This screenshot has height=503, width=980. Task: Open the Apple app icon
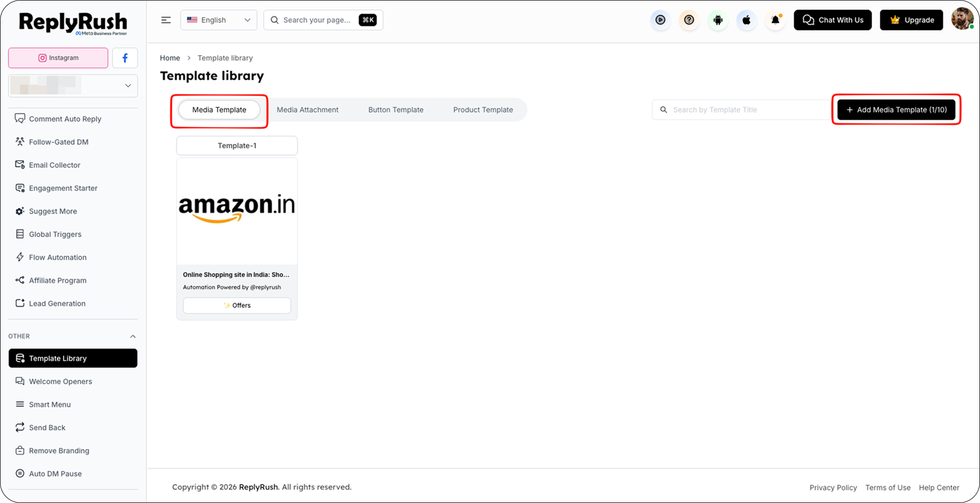point(747,20)
